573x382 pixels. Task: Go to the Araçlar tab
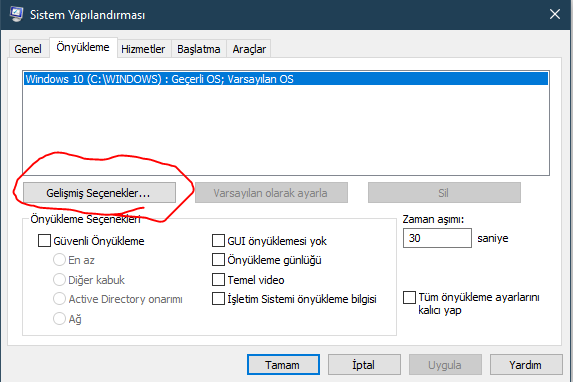coord(249,49)
